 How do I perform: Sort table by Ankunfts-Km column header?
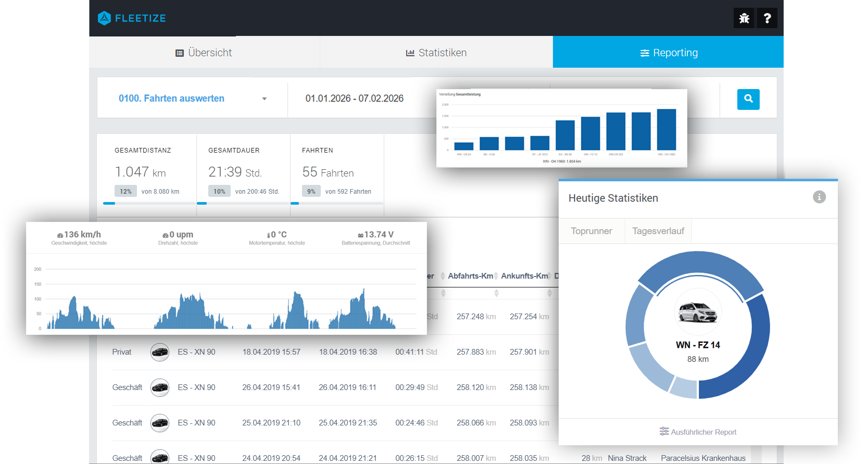(524, 276)
